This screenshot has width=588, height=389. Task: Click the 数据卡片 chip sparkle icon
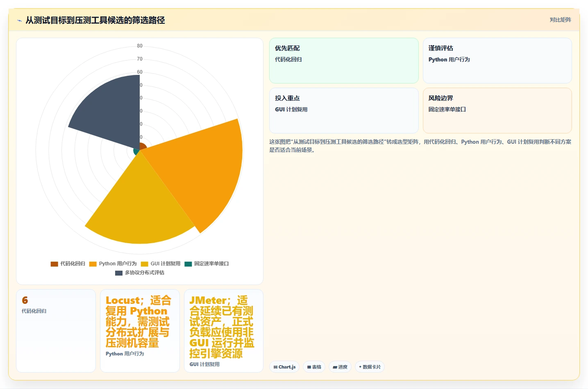coord(360,367)
